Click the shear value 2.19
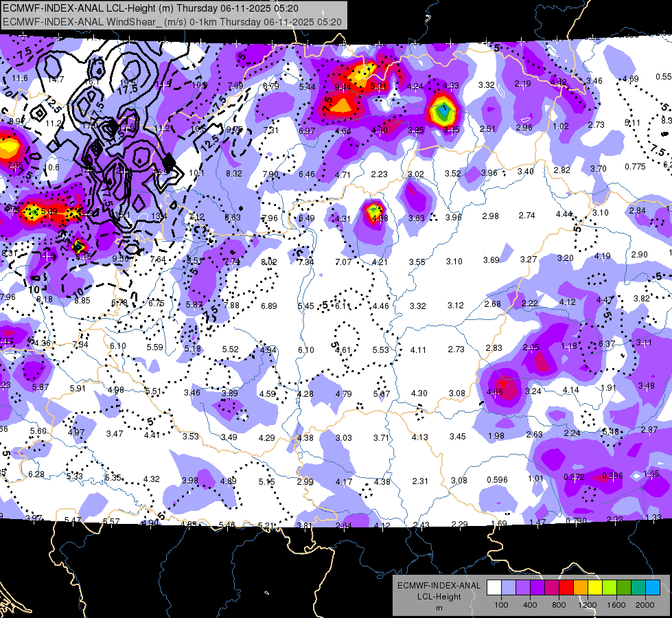The image size is (672, 618). [x=523, y=84]
